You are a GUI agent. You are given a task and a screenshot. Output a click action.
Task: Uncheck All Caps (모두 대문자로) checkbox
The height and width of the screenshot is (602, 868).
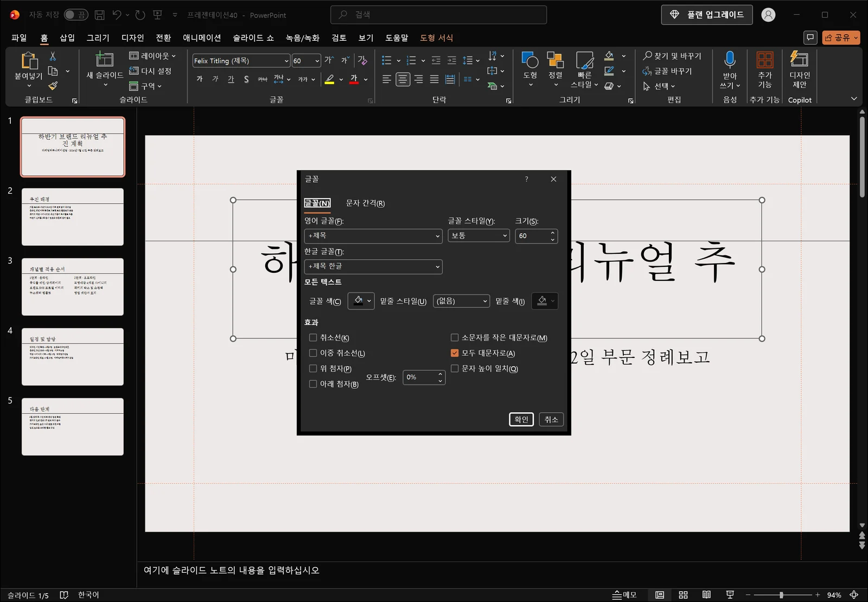coord(455,353)
